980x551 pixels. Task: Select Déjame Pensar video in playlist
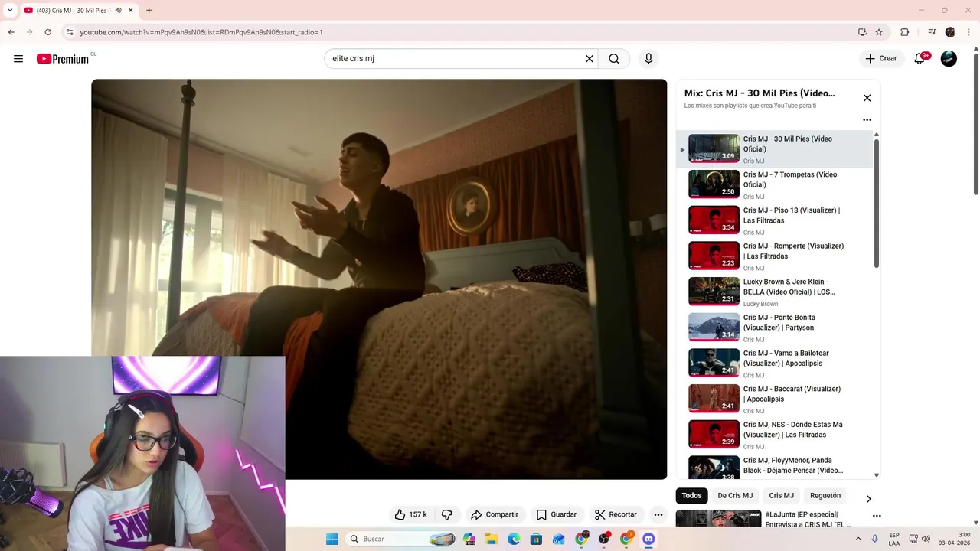[774, 466]
